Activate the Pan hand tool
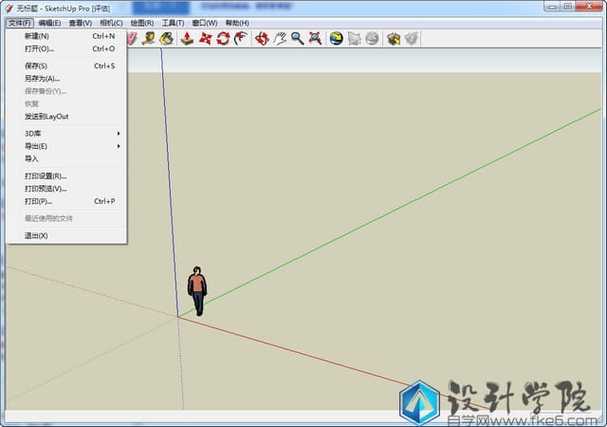 coord(279,38)
